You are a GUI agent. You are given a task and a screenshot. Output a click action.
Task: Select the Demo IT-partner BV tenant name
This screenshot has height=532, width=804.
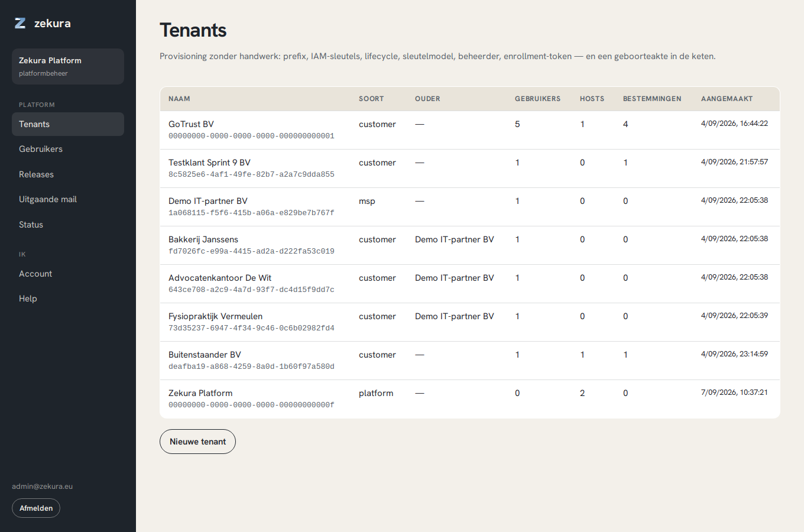(208, 201)
